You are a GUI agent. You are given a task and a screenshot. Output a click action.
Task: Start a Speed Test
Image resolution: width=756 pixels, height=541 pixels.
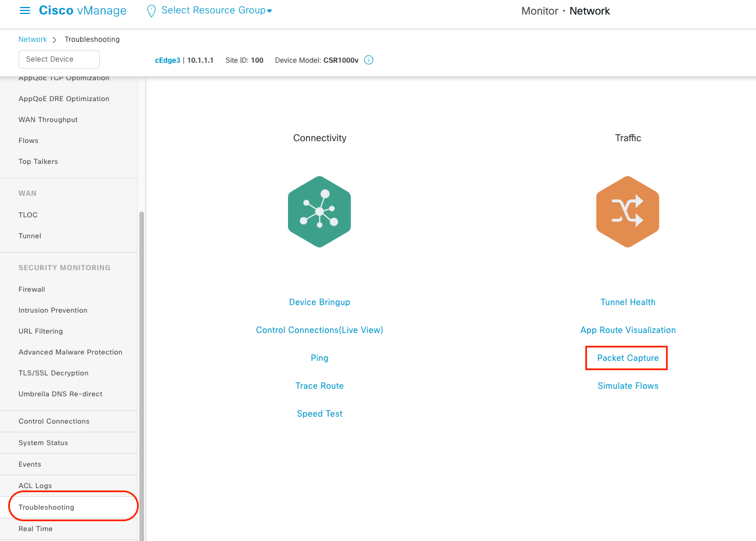(319, 414)
